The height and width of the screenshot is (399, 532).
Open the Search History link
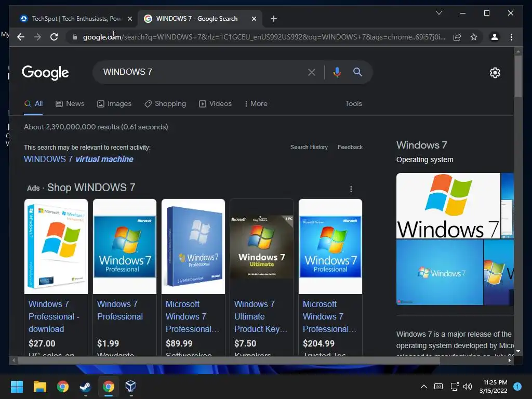coord(309,147)
